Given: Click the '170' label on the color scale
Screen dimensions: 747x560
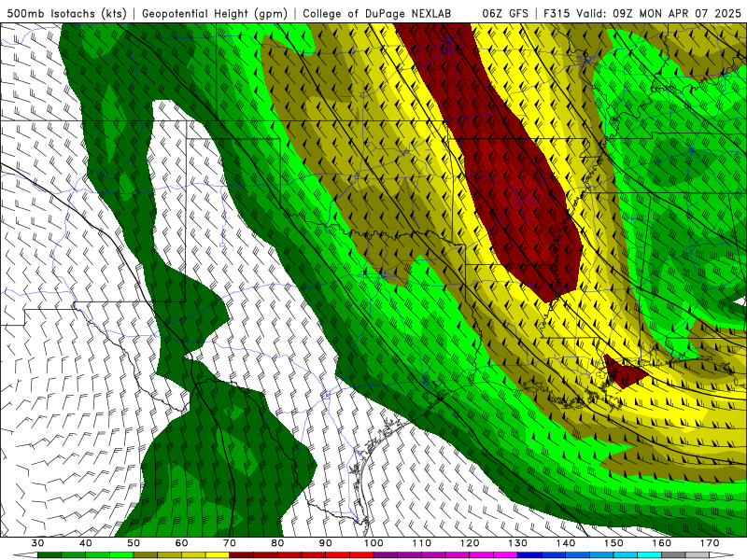Looking at the screenshot, I should coord(710,543).
